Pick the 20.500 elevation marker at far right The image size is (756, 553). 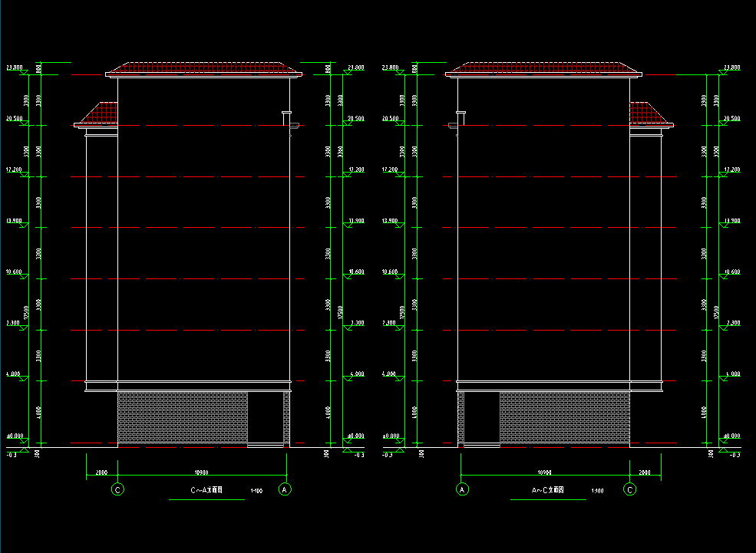[731, 119]
